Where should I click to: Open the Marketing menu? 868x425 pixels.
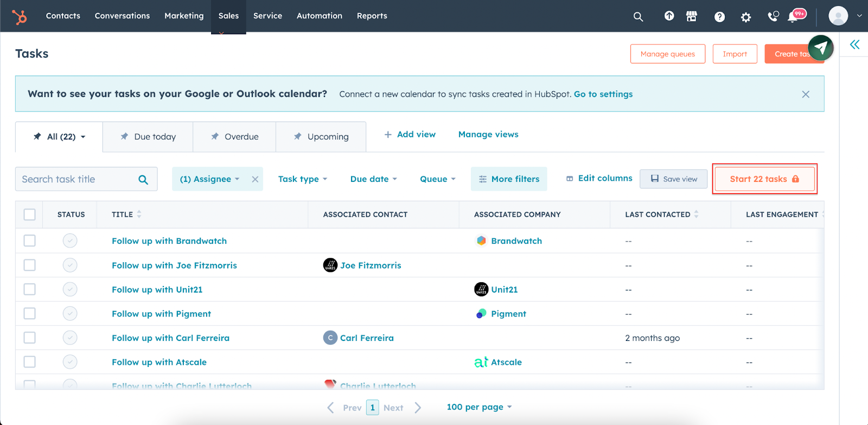tap(184, 16)
